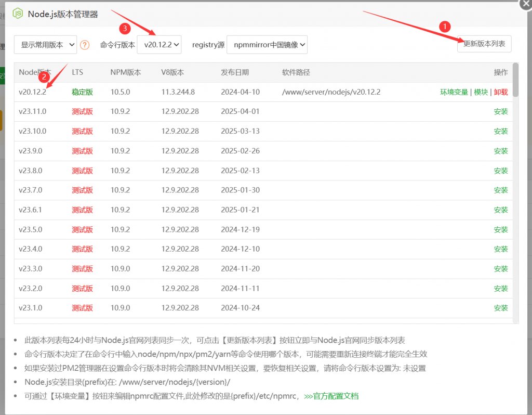Install Node v23.6.1 via 安装

pos(501,210)
